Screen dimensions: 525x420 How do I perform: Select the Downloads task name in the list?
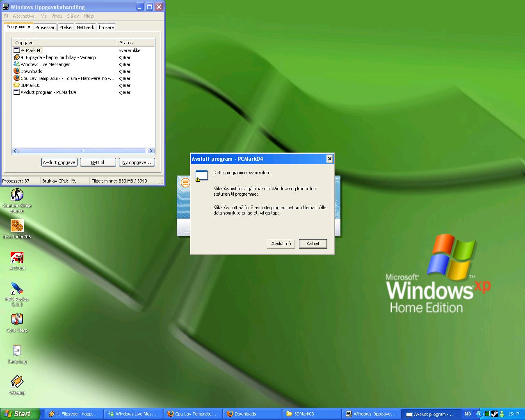(x=31, y=71)
